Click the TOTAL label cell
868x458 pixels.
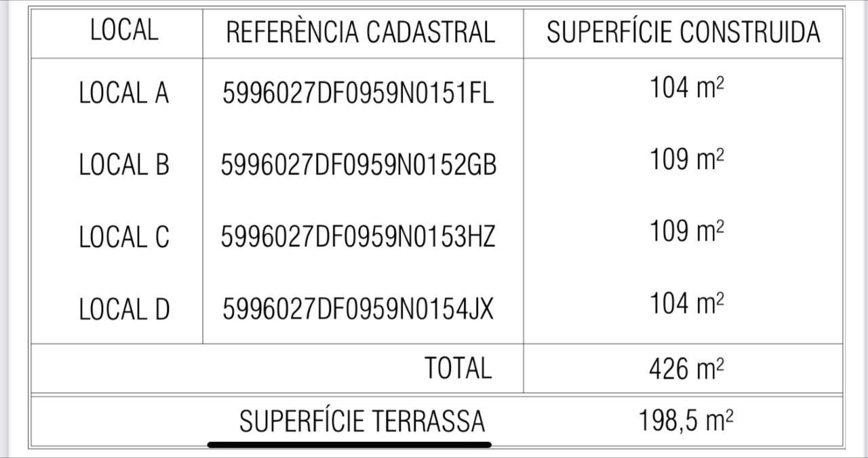[458, 368]
